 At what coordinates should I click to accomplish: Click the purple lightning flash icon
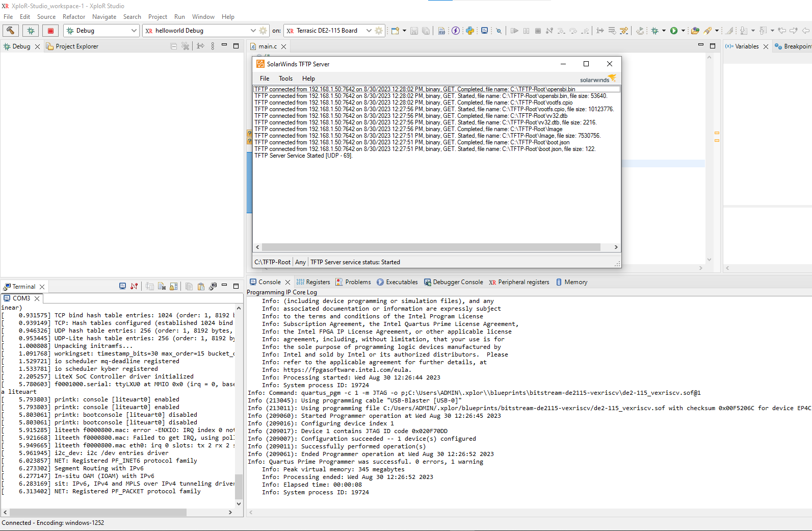point(456,31)
